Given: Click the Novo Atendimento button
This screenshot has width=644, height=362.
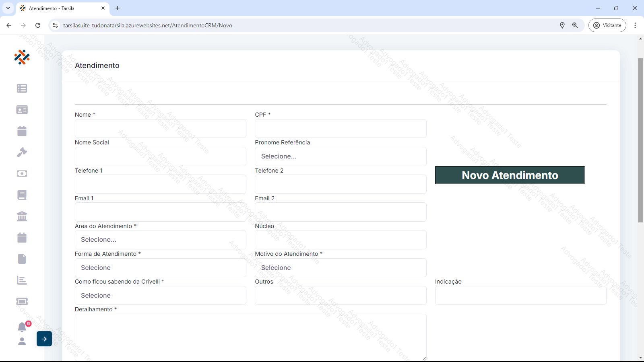Looking at the screenshot, I should click(510, 175).
